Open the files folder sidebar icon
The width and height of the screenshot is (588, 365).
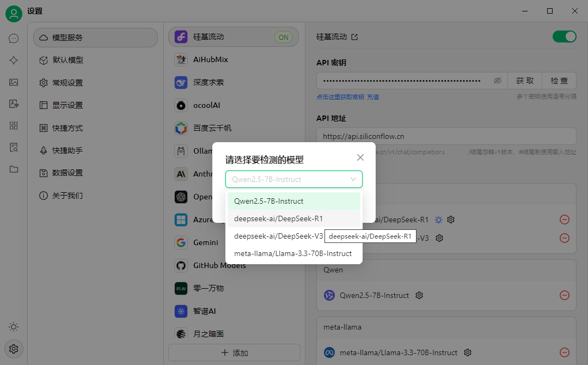click(14, 169)
